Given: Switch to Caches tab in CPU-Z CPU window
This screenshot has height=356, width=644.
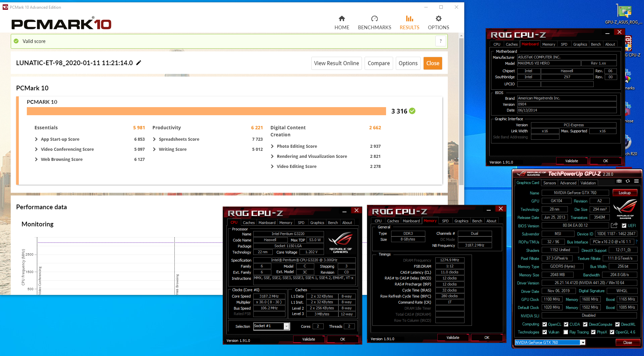Looking at the screenshot, I should [x=249, y=223].
